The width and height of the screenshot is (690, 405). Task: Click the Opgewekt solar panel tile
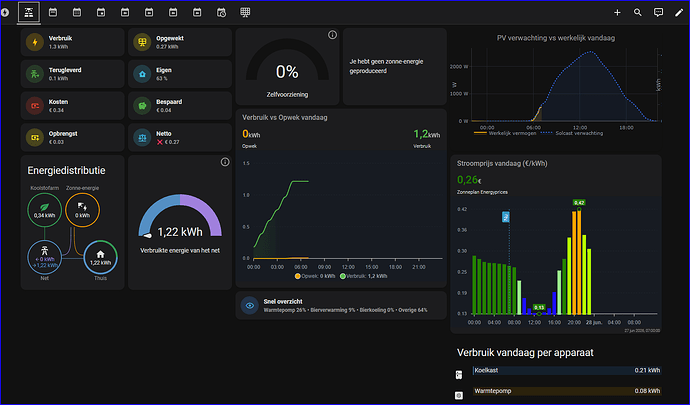pos(180,42)
